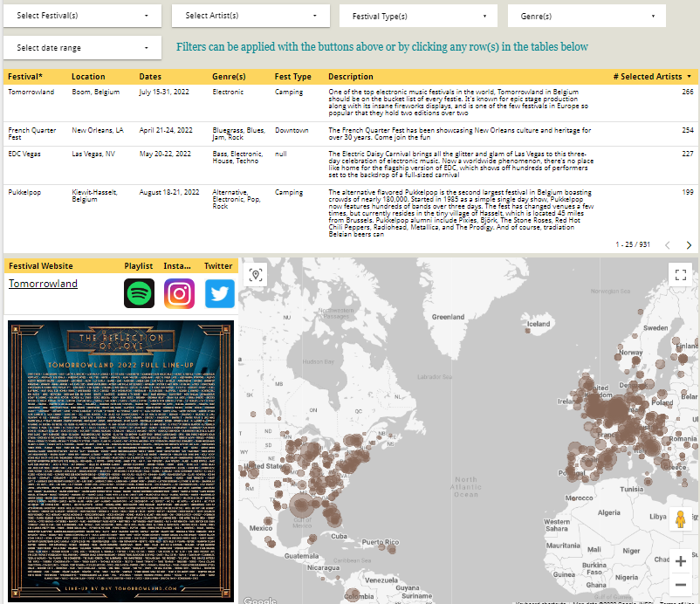The height and width of the screenshot is (604, 700).
Task: Sort table by Festival column header
Action: coord(25,77)
